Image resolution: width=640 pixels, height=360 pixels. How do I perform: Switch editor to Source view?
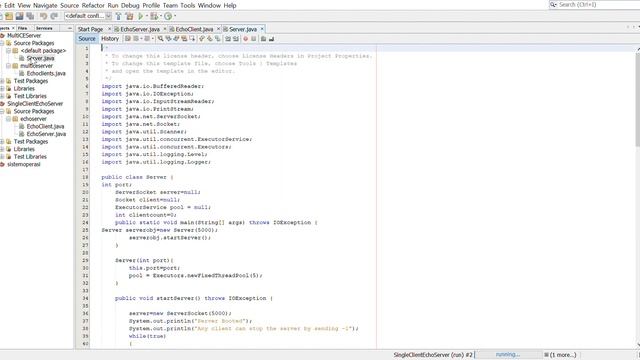click(87, 39)
